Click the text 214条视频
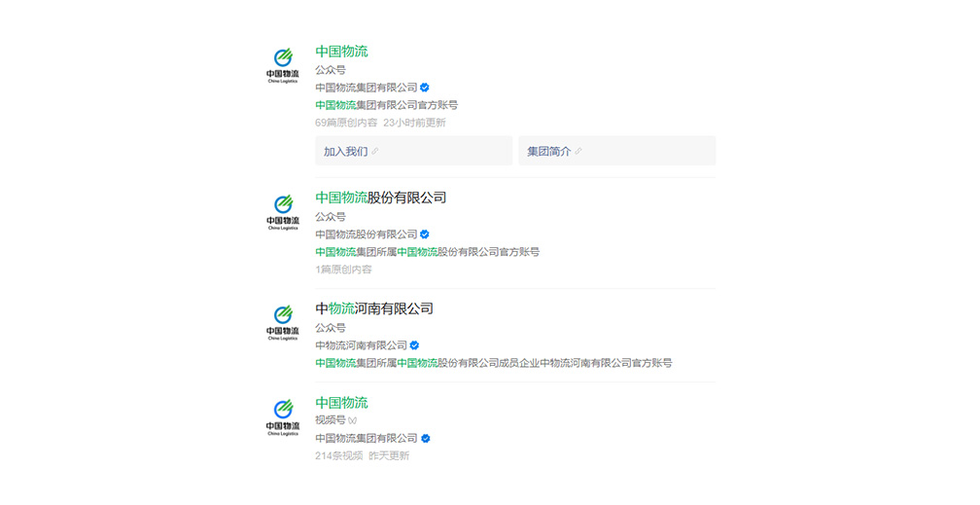The width and height of the screenshot is (980, 505). (338, 456)
